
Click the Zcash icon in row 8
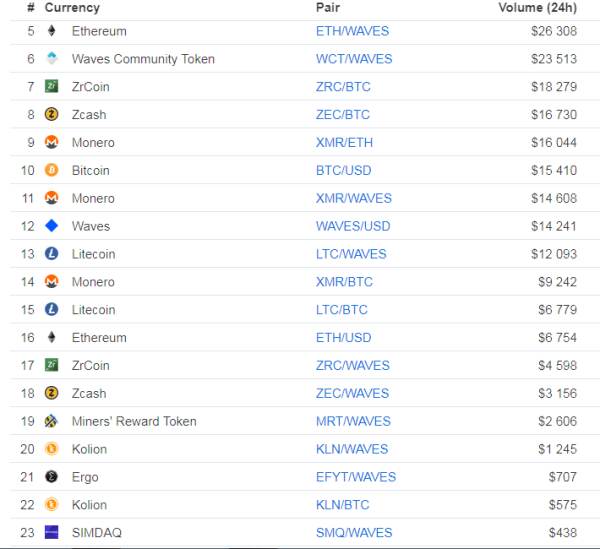(x=52, y=115)
